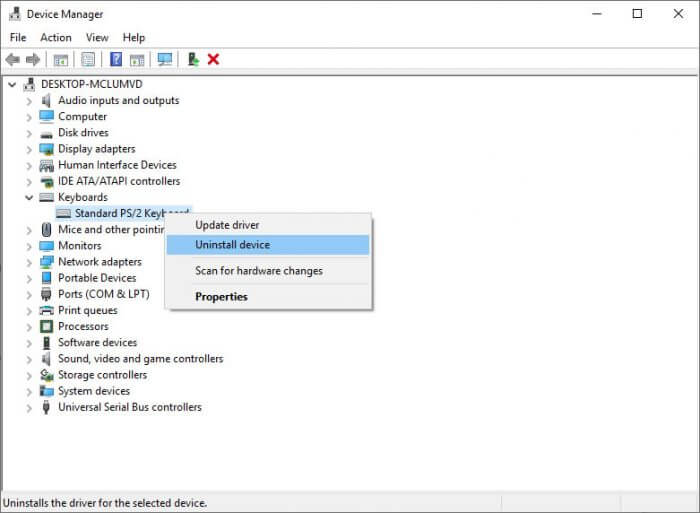
Task: Expand Audio inputs and outputs chevron
Action: (29, 101)
